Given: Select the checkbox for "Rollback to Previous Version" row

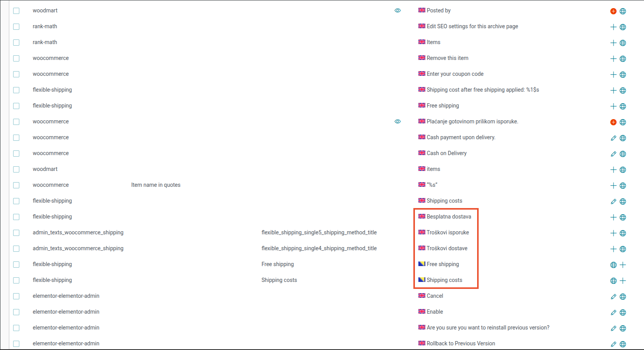Looking at the screenshot, I should 16,344.
